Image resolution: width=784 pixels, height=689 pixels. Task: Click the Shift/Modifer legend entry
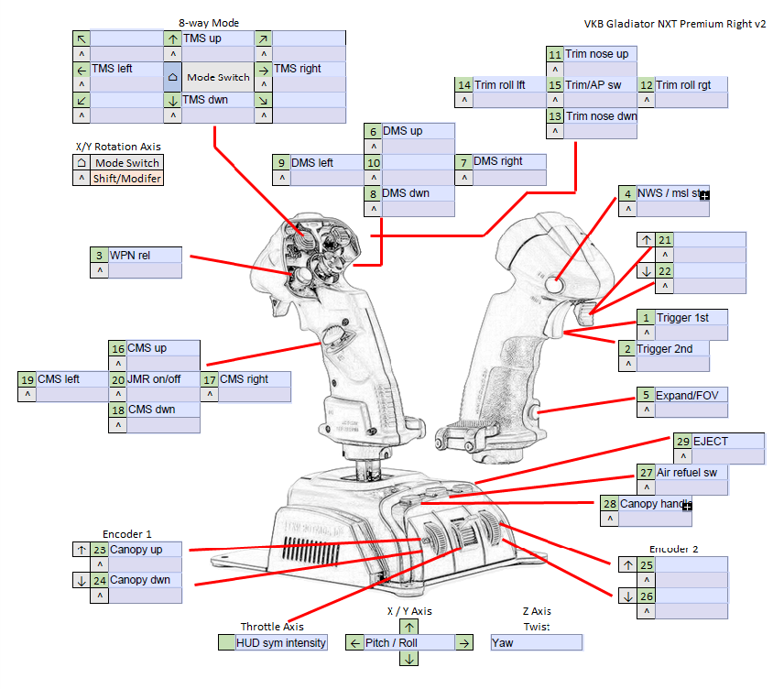coord(126,179)
